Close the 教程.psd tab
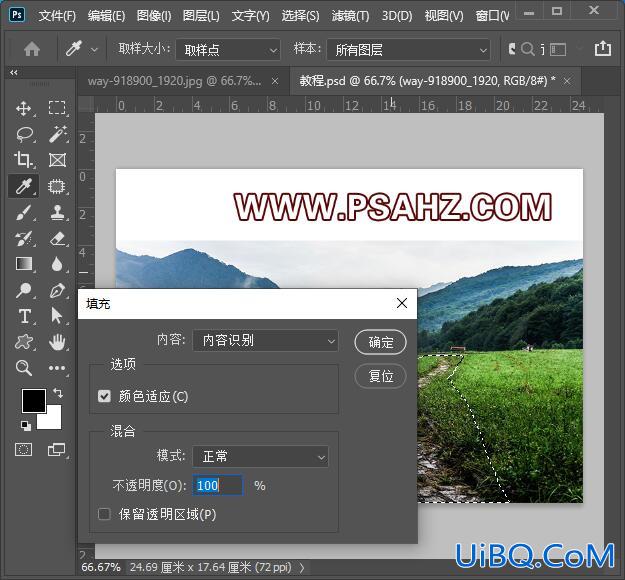The width and height of the screenshot is (625, 580). point(567,81)
